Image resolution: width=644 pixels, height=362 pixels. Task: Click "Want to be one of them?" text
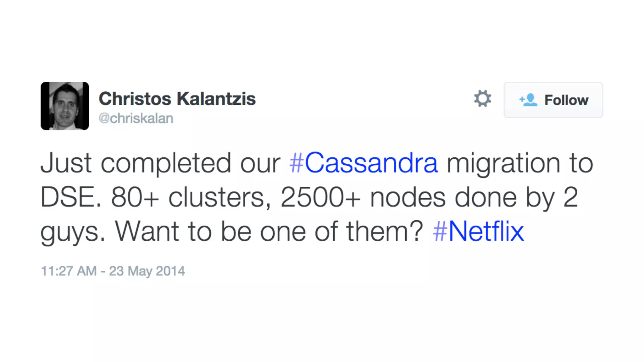click(x=269, y=232)
